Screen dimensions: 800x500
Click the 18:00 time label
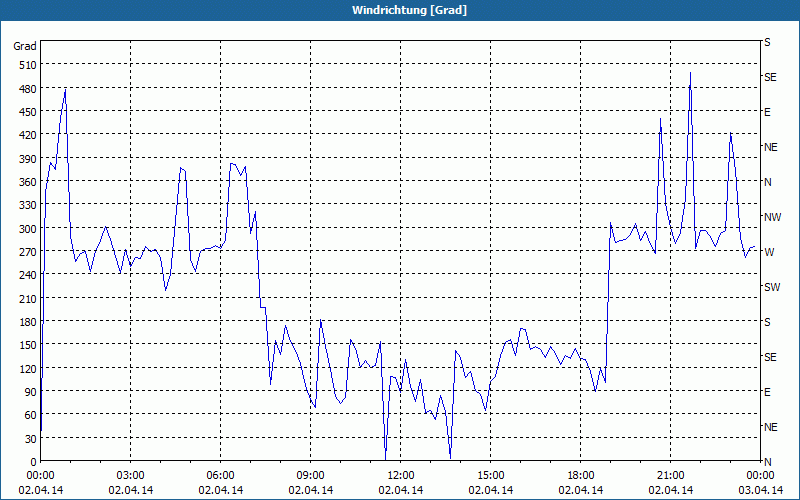581,476
